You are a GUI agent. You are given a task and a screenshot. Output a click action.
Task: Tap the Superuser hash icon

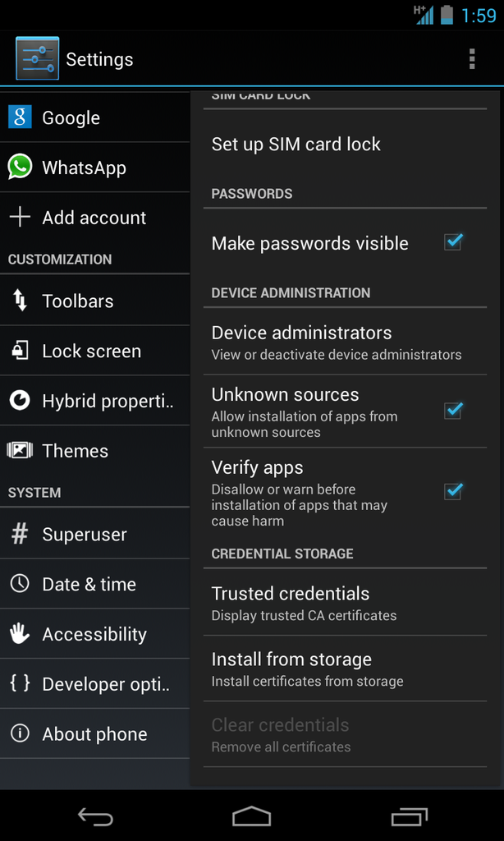[x=20, y=534]
